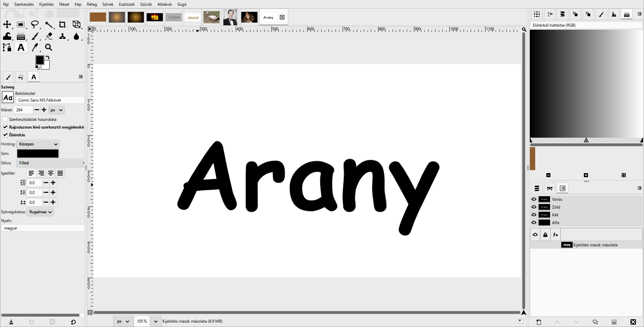Select the Move tool
Screen dimensions: 644x327
click(x=7, y=24)
